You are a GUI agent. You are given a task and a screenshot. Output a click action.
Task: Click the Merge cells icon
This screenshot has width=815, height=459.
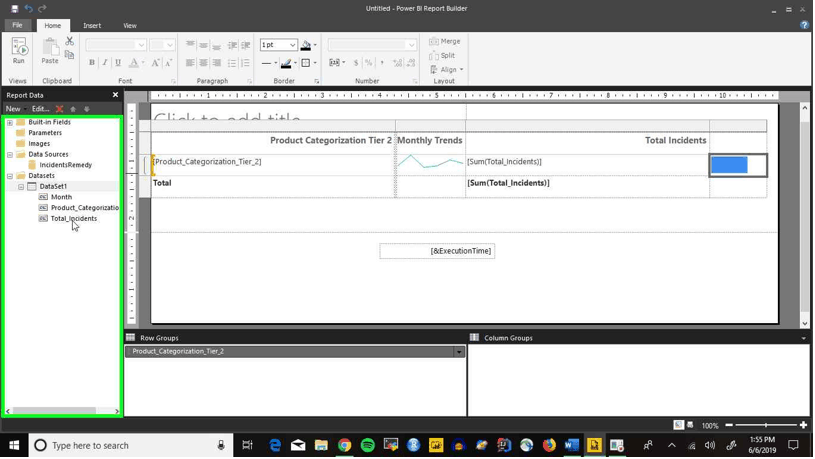click(445, 41)
